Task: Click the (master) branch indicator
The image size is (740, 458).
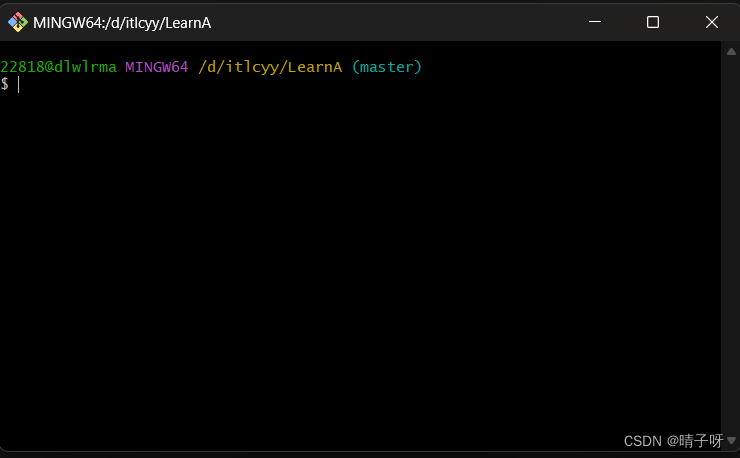Action: 387,67
